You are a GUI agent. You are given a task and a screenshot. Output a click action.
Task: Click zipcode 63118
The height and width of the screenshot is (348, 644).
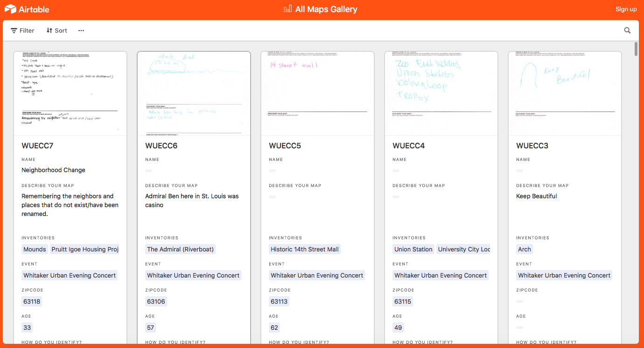point(32,301)
